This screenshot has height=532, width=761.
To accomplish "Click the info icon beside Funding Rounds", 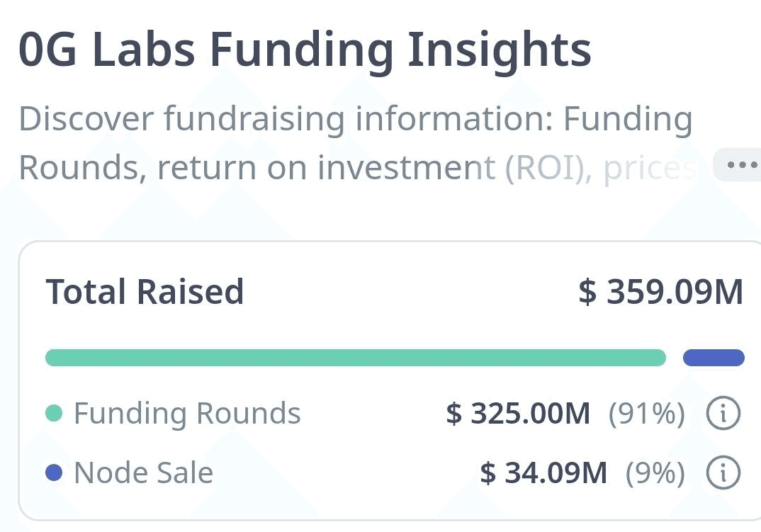I will click(723, 414).
